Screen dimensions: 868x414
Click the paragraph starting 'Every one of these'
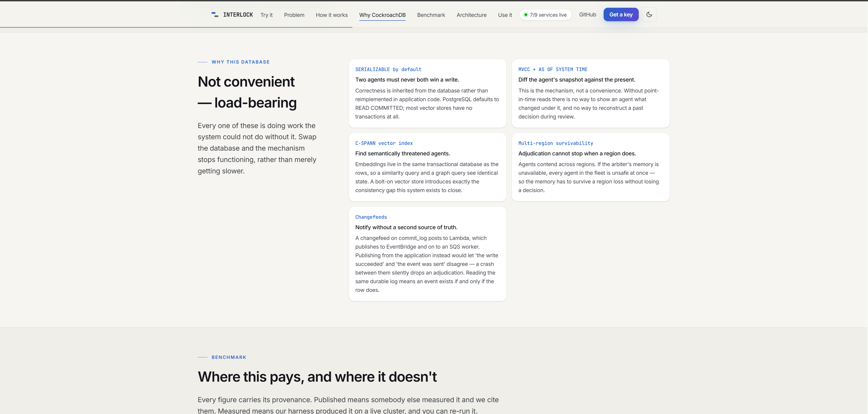tap(257, 148)
